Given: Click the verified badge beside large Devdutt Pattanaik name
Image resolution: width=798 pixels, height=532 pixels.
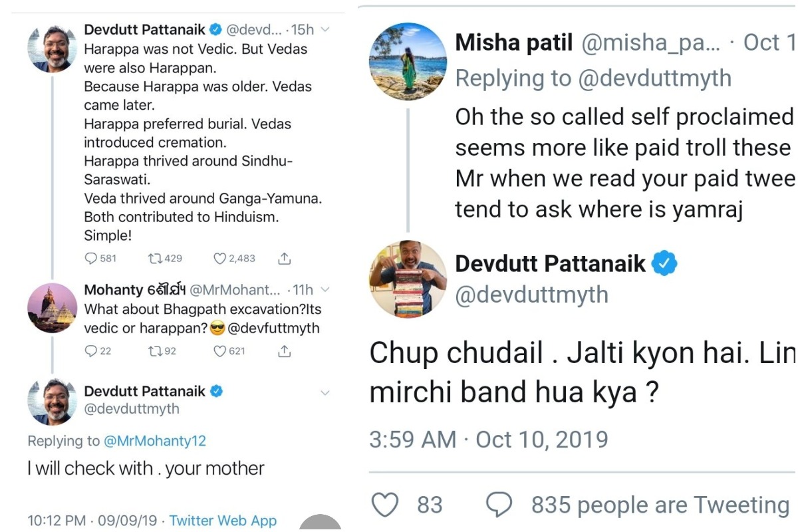Looking at the screenshot, I should coord(664,264).
